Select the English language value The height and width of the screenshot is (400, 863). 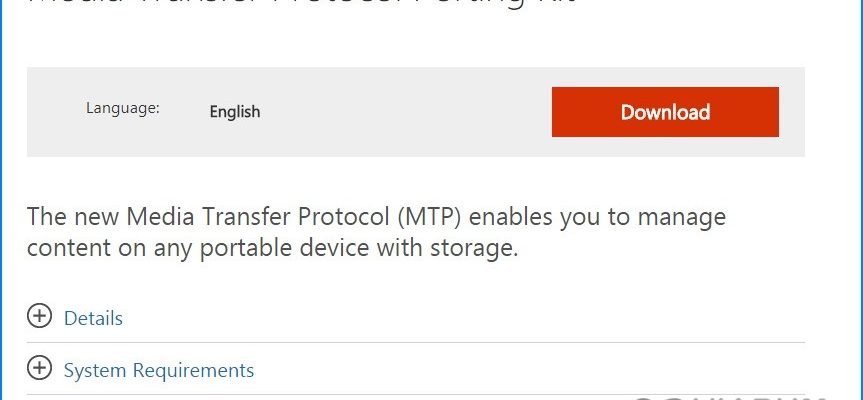pos(235,112)
